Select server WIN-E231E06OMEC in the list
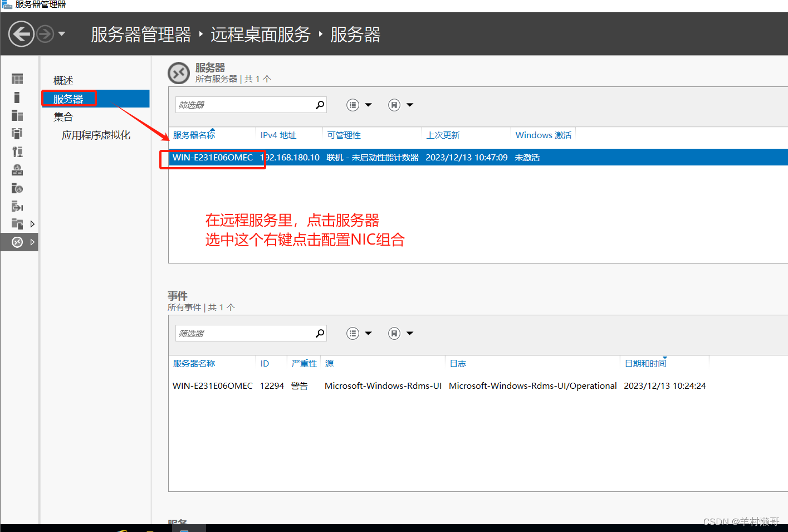Viewport: 788px width, 532px height. [212, 157]
